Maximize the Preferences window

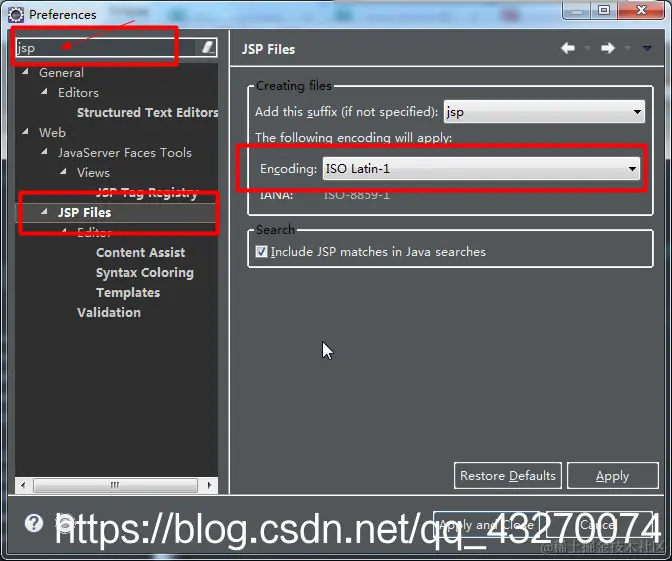pos(604,10)
